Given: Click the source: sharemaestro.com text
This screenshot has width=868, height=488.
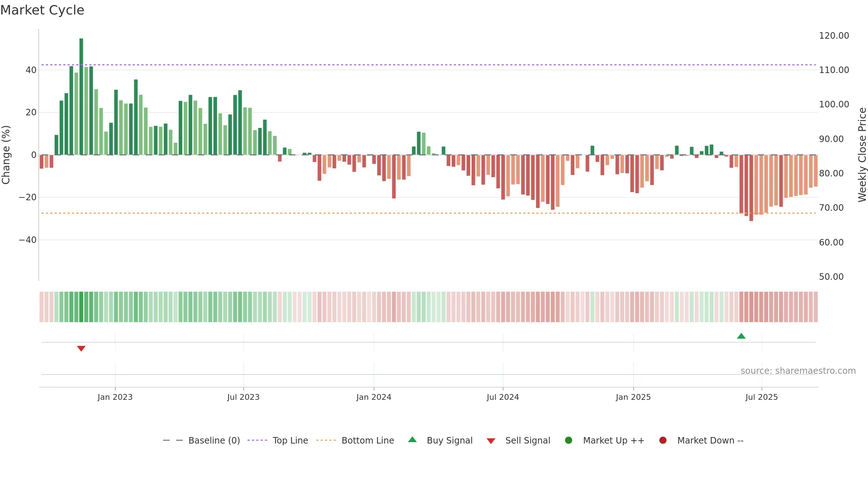Looking at the screenshot, I should point(798,371).
